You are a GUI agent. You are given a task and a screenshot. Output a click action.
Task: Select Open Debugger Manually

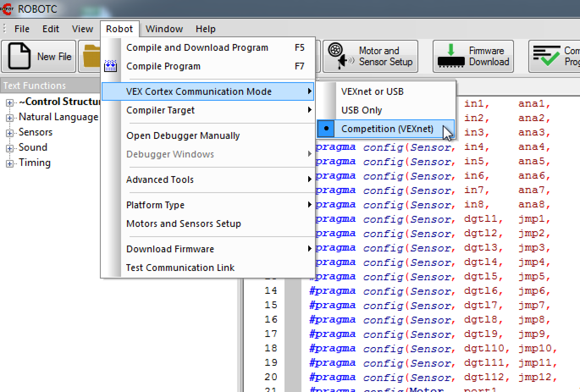pyautogui.click(x=207, y=135)
